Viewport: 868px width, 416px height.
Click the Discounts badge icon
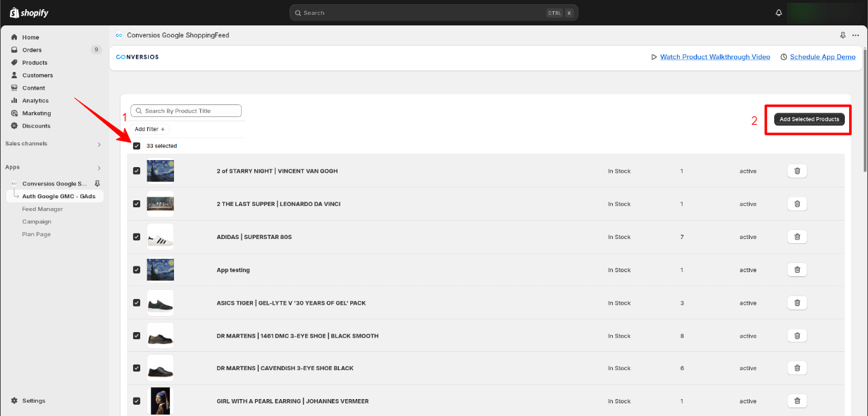pos(14,126)
